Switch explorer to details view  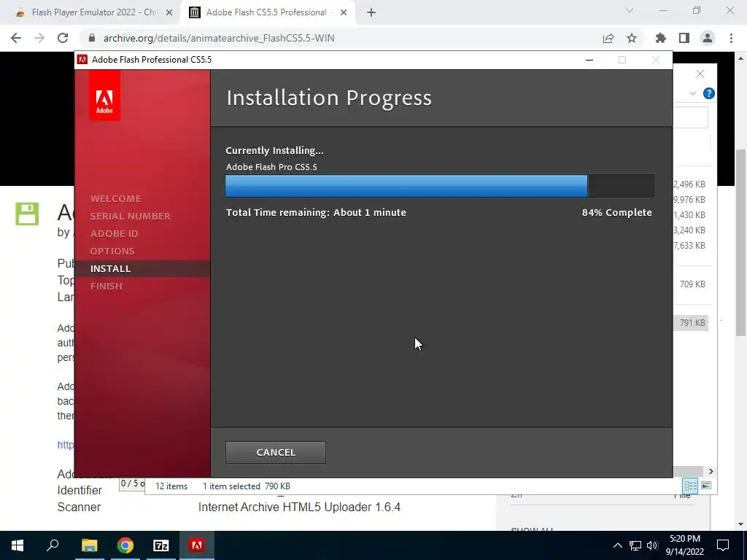pos(690,486)
